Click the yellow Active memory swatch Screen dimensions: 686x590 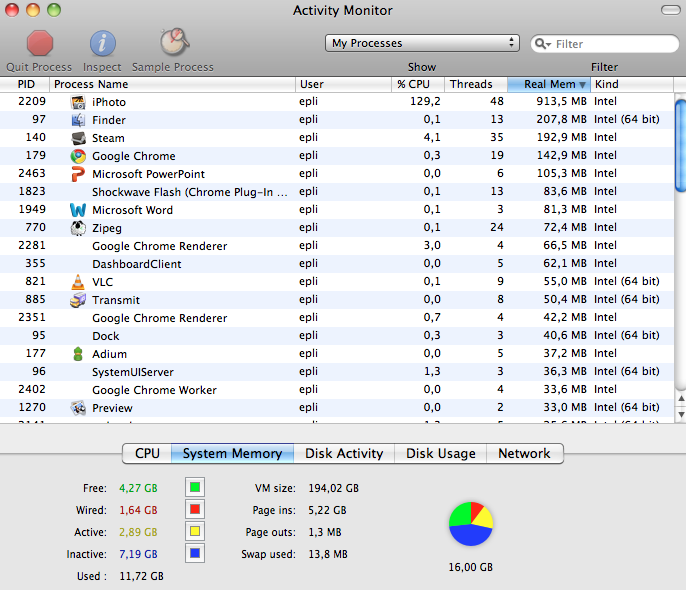click(x=195, y=531)
